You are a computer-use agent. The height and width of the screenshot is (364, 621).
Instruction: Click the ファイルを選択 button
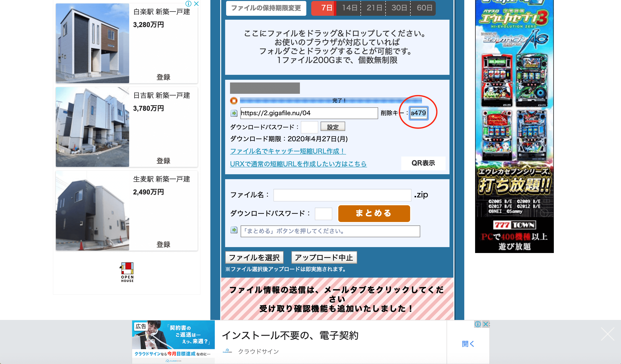point(254,257)
